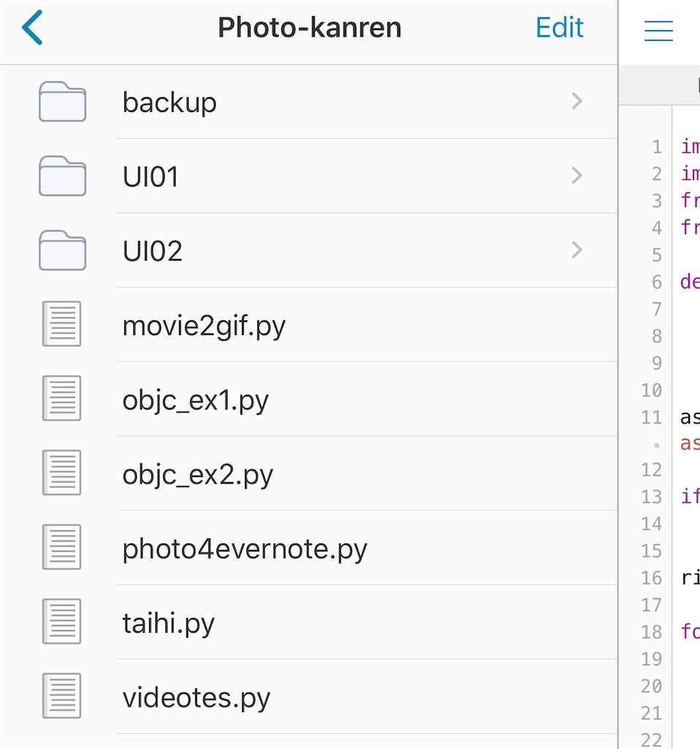Click the objc_ex1.py document icon
The width and height of the screenshot is (700, 749).
click(61, 399)
